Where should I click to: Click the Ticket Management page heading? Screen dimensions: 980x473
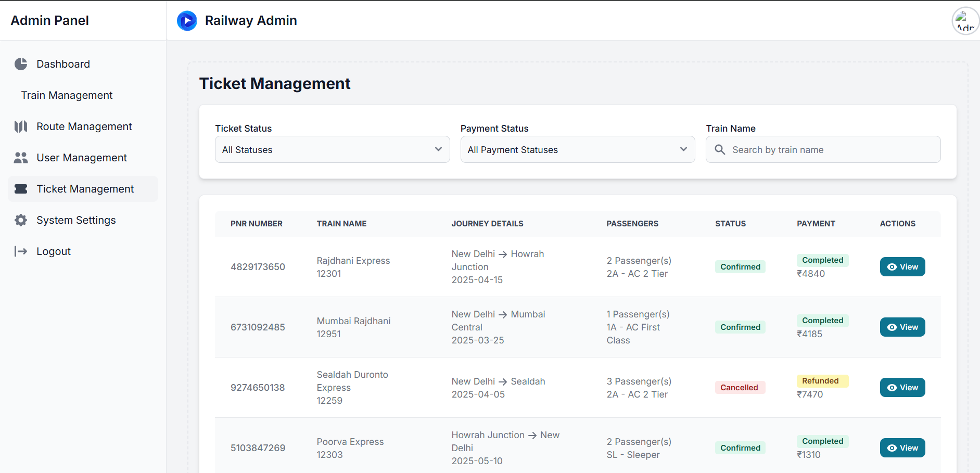click(275, 83)
